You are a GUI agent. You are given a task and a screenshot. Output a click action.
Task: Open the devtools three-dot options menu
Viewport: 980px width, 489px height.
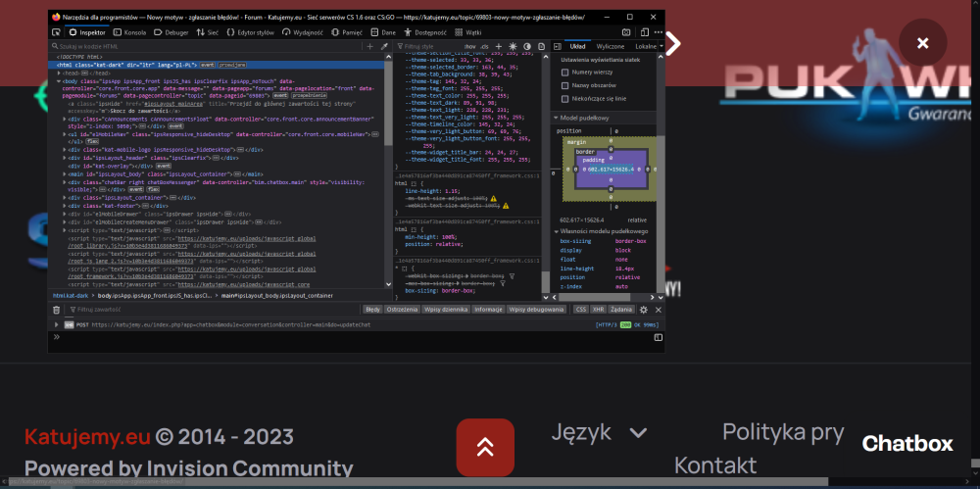coord(658,32)
